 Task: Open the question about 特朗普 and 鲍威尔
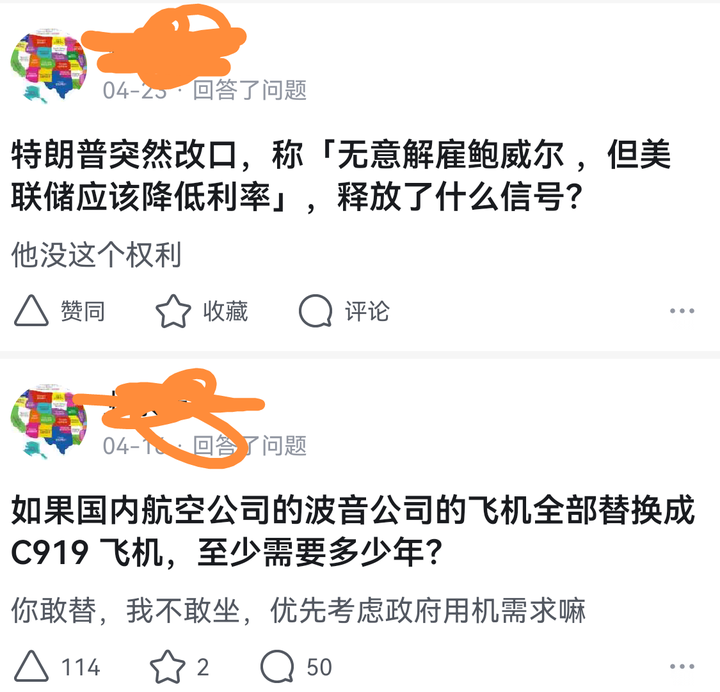[x=341, y=175]
